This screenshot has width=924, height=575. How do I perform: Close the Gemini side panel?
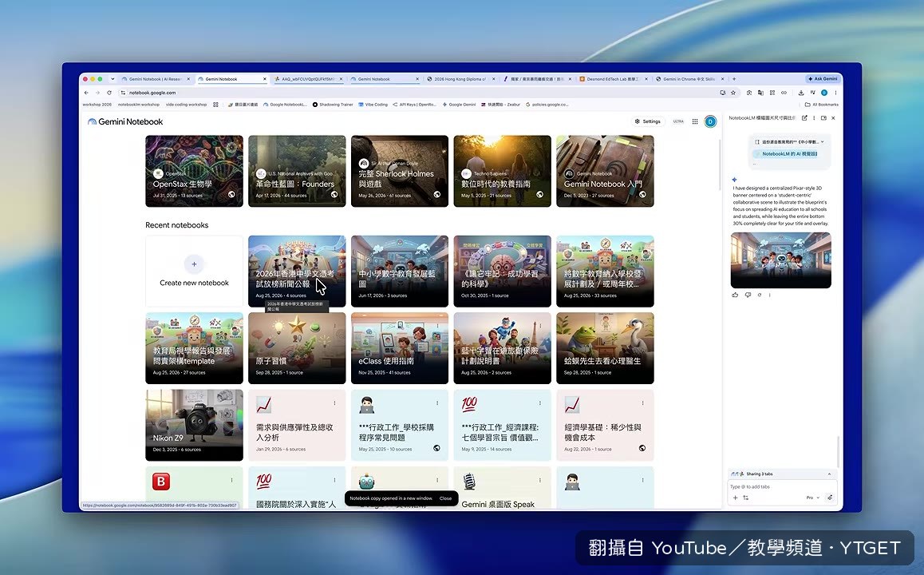coord(833,118)
